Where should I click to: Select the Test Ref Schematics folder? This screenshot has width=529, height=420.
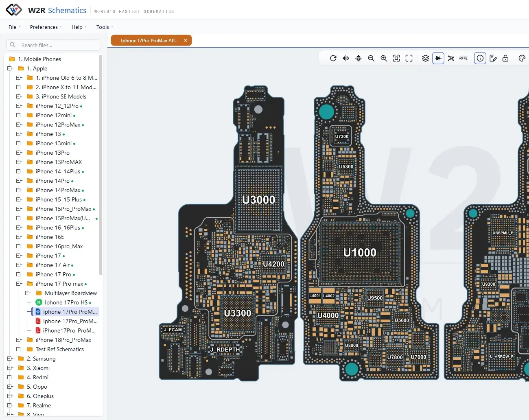55,349
